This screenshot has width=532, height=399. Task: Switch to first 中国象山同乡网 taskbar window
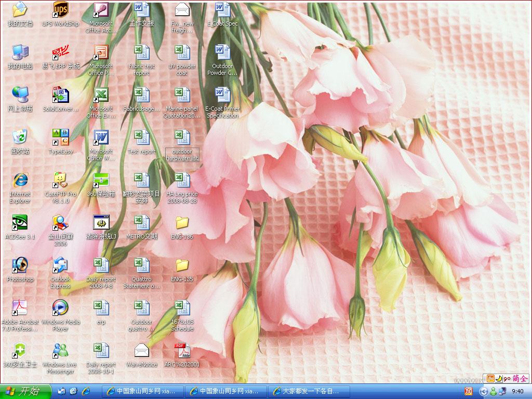143,391
